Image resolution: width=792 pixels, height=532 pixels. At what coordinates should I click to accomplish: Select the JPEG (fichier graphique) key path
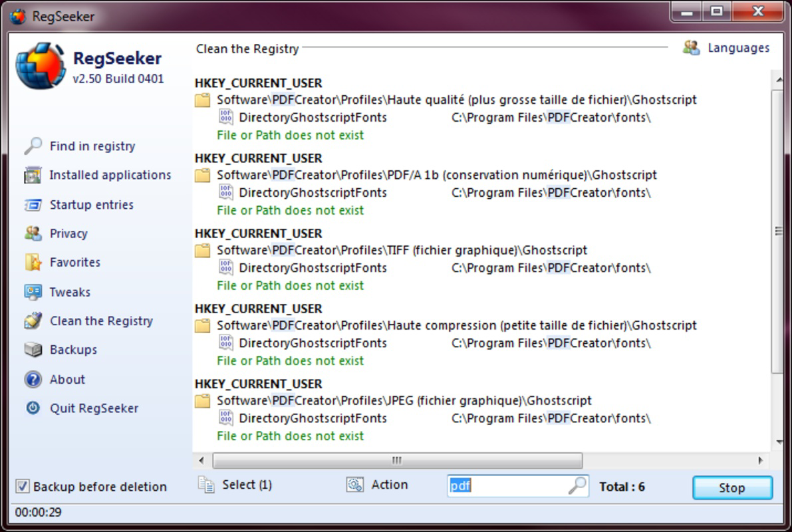(x=404, y=401)
